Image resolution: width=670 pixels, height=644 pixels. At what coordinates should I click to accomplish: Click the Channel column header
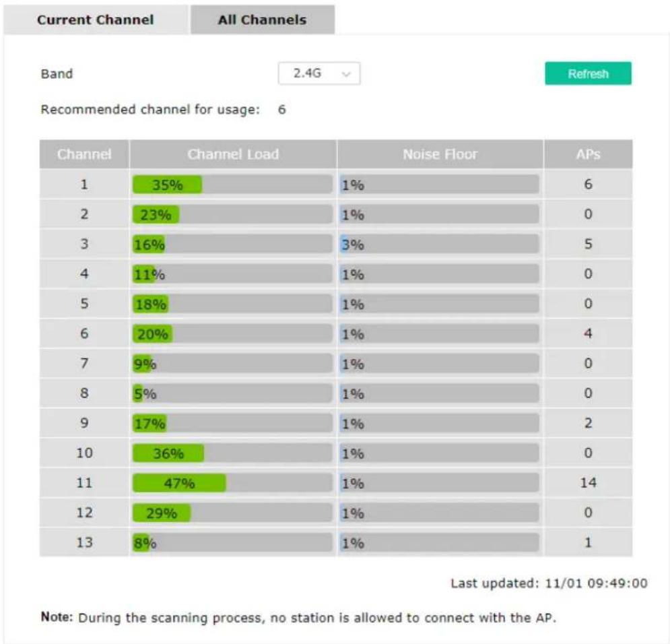point(84,154)
